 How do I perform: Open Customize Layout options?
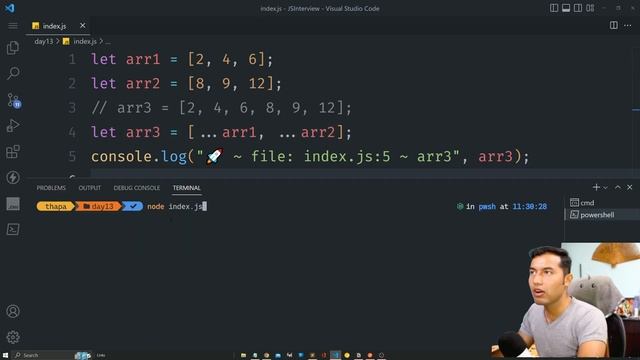coord(590,8)
